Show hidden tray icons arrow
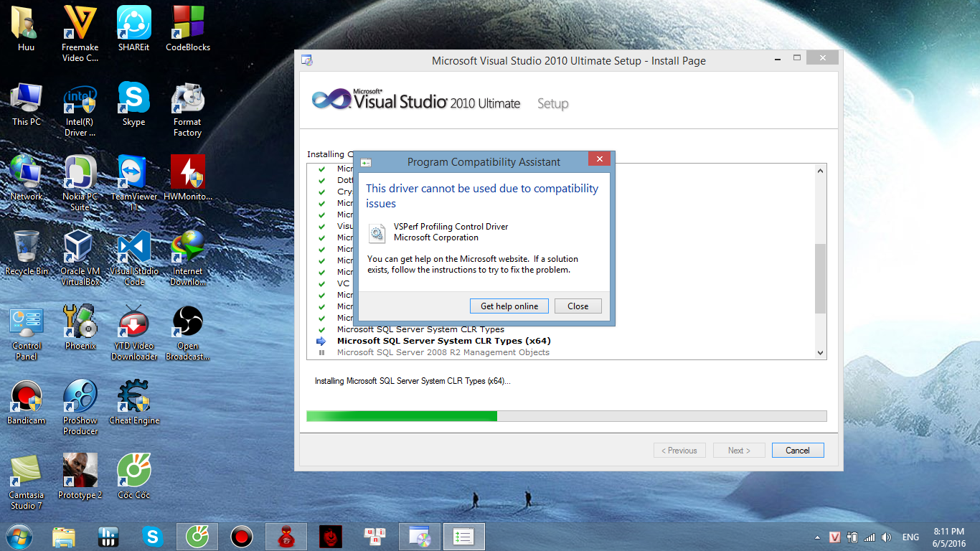Image resolution: width=980 pixels, height=551 pixels. pos(817,537)
